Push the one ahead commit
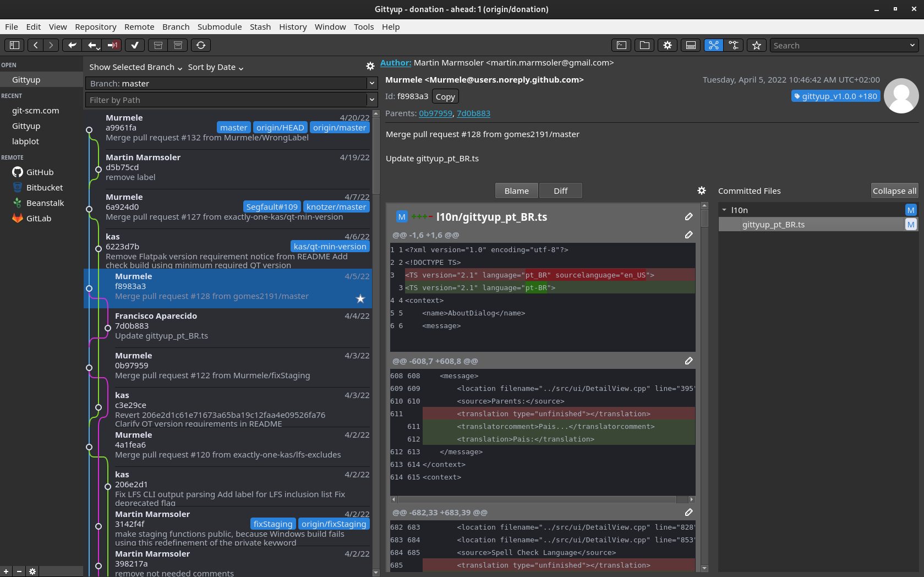This screenshot has height=577, width=924. (x=112, y=45)
